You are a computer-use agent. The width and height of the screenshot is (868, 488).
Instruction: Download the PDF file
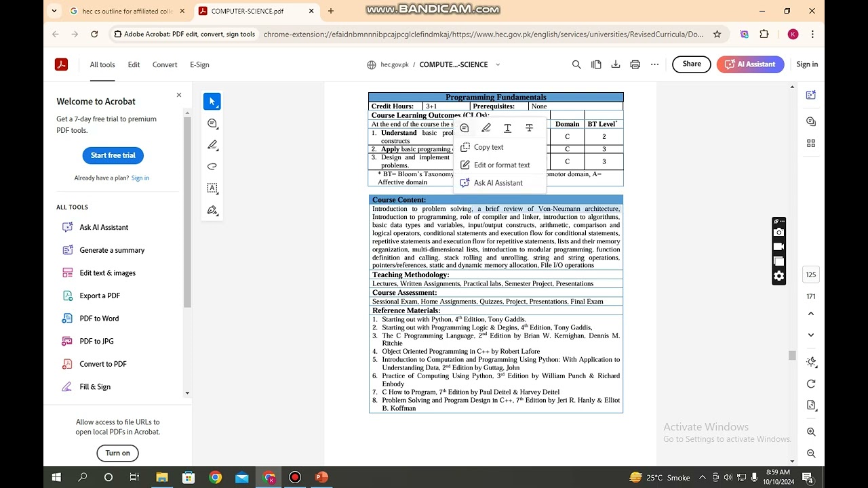pyautogui.click(x=616, y=64)
